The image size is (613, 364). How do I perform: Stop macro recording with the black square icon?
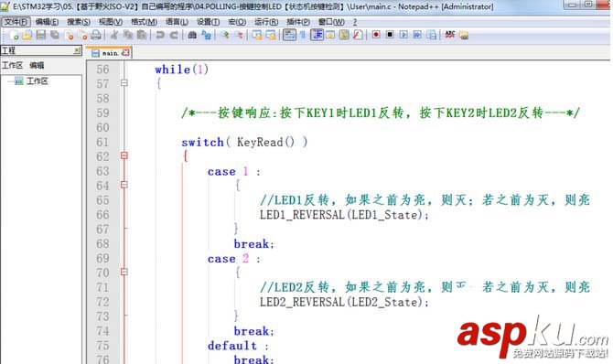[x=390, y=35]
